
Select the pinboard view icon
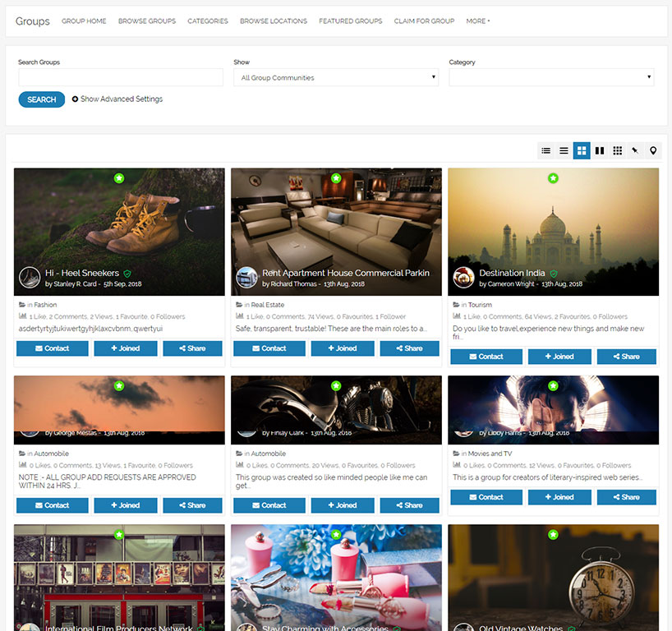635,150
